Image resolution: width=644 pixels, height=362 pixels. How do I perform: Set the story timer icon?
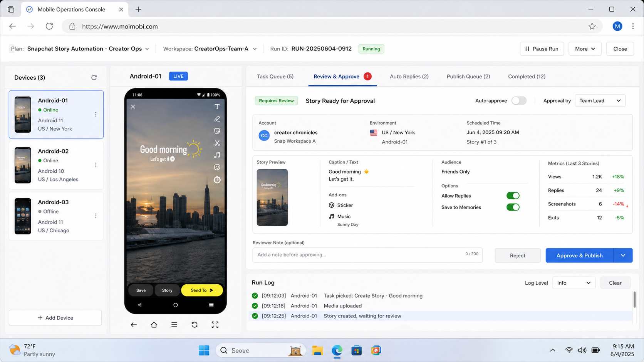point(217,180)
